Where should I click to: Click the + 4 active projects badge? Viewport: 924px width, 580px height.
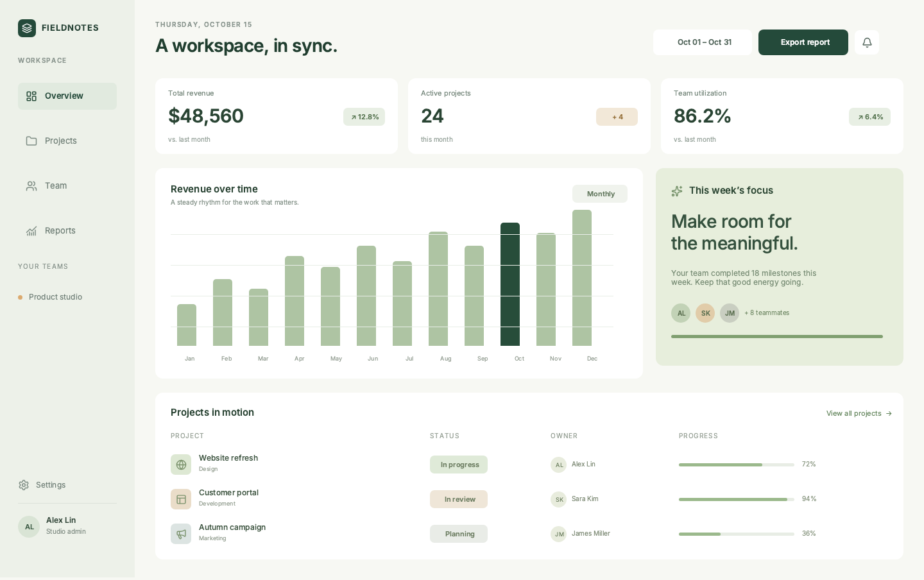pyautogui.click(x=617, y=117)
